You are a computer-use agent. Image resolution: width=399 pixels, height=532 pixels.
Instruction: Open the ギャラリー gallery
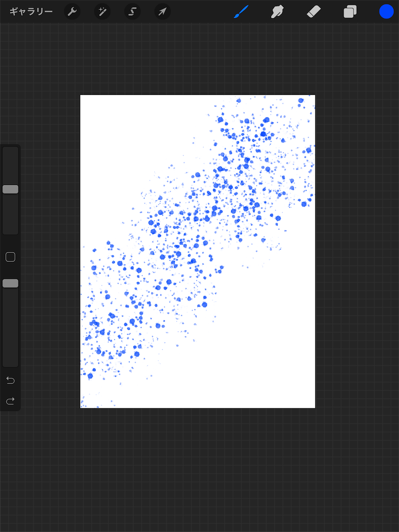click(x=31, y=12)
